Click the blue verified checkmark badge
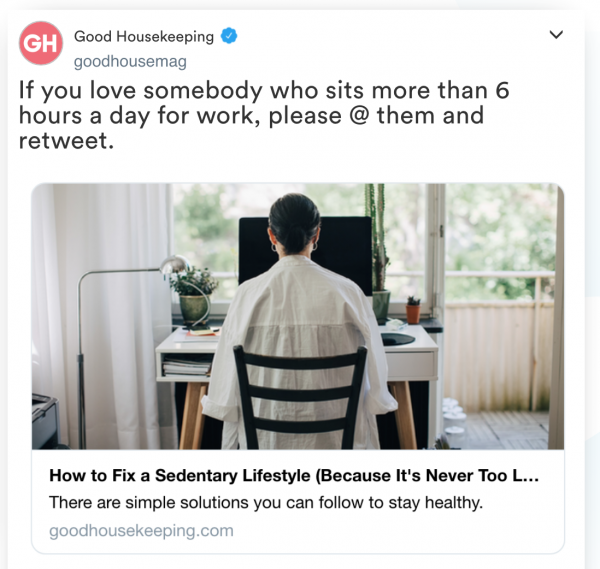600x569 pixels. (229, 36)
